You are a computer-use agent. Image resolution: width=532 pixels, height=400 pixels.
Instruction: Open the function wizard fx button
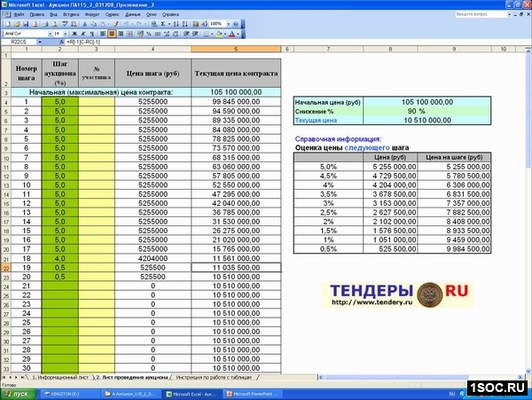click(x=61, y=42)
